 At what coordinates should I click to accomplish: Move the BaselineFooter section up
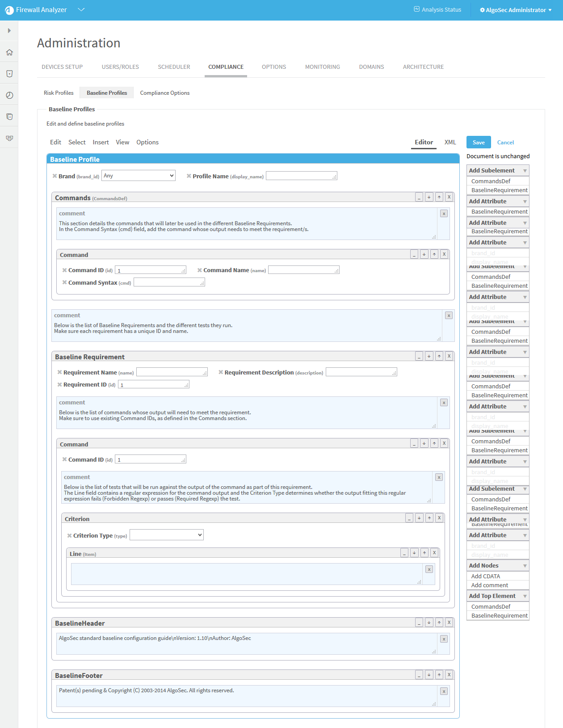point(439,675)
